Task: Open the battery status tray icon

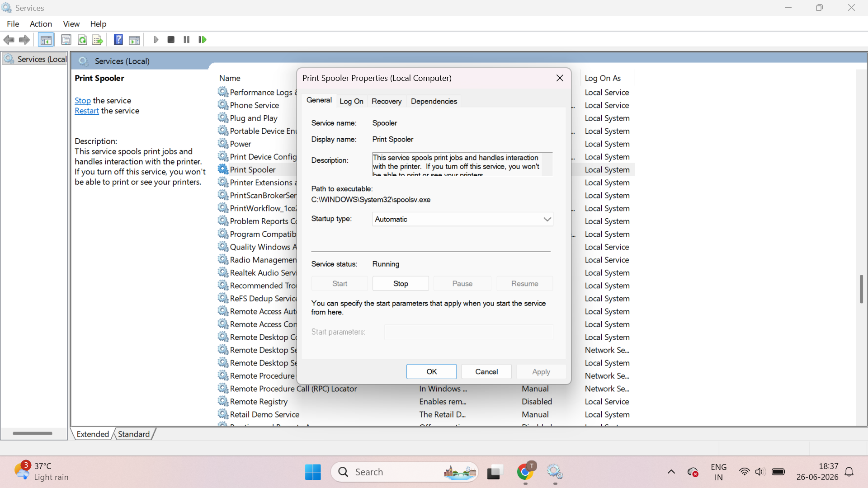Action: pos(778,472)
